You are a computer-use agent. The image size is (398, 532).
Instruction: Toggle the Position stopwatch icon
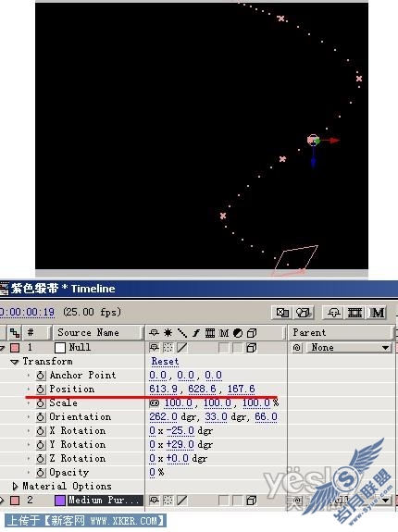(x=41, y=390)
